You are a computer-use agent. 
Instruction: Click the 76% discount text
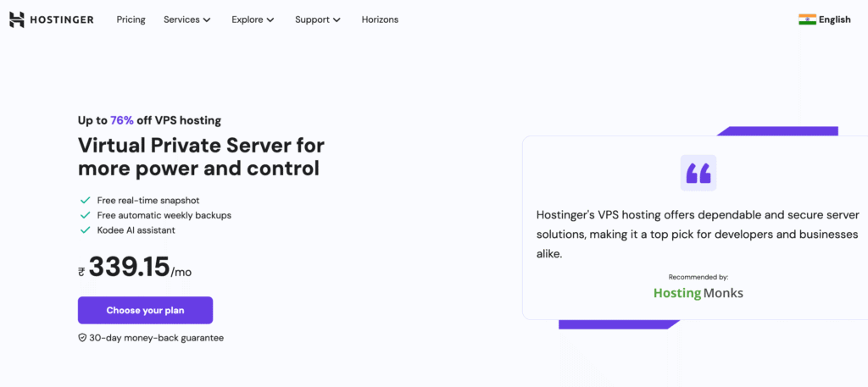click(122, 120)
